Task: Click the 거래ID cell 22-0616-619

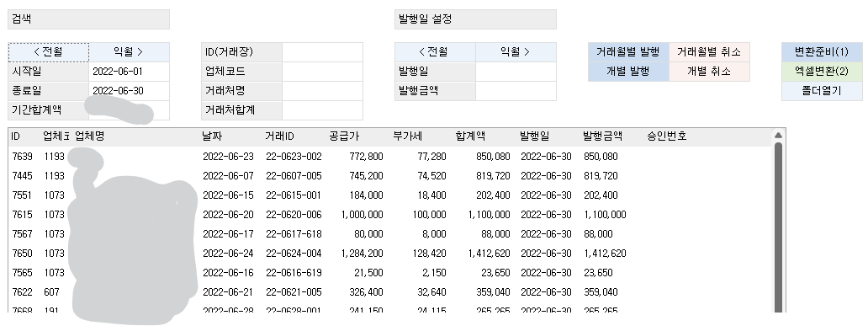Action: 294,273
